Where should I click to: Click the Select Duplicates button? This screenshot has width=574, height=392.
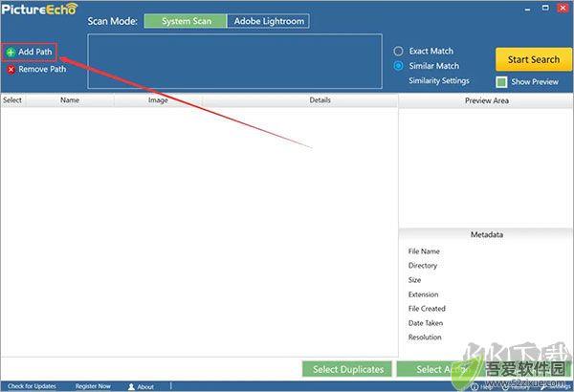click(347, 369)
